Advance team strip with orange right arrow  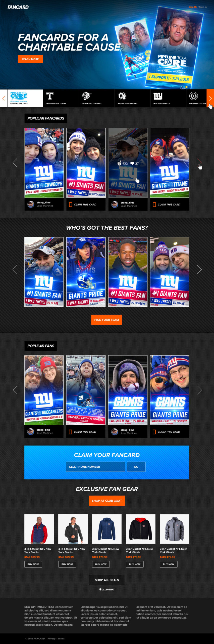(x=210, y=98)
